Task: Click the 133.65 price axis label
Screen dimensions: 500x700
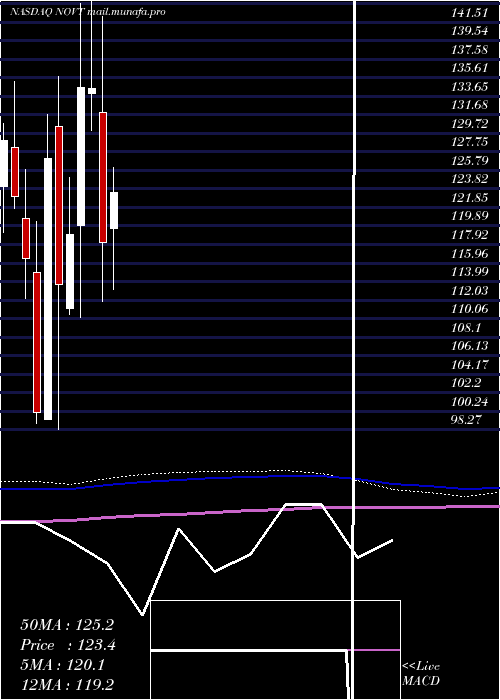Action: coord(470,87)
